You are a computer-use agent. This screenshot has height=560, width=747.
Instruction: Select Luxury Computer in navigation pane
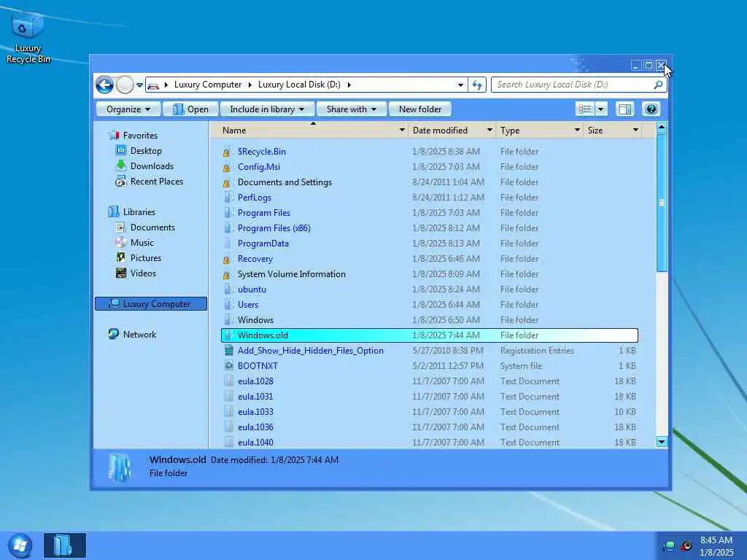151,304
